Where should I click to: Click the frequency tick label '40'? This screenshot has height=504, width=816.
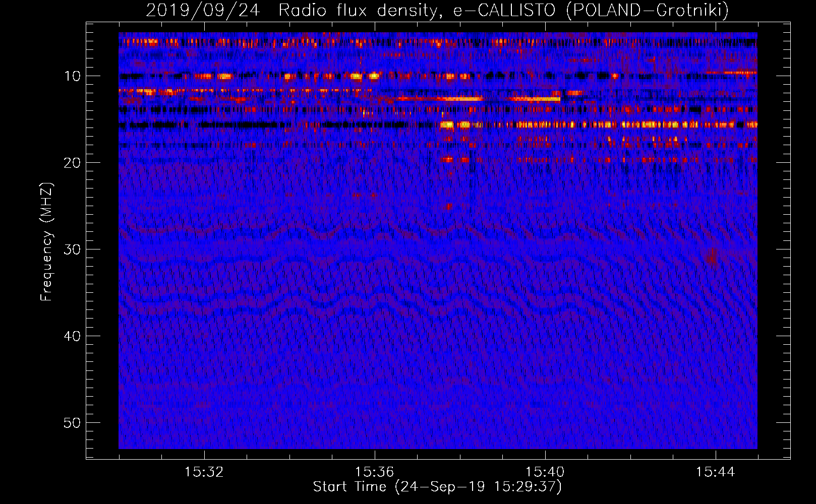click(x=73, y=336)
